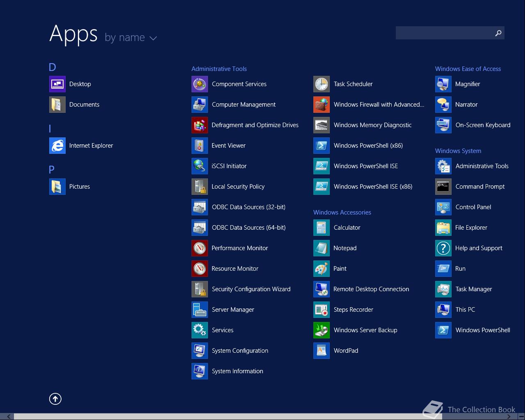Open ODBC Data Sources (32-bit) icon

(x=200, y=207)
